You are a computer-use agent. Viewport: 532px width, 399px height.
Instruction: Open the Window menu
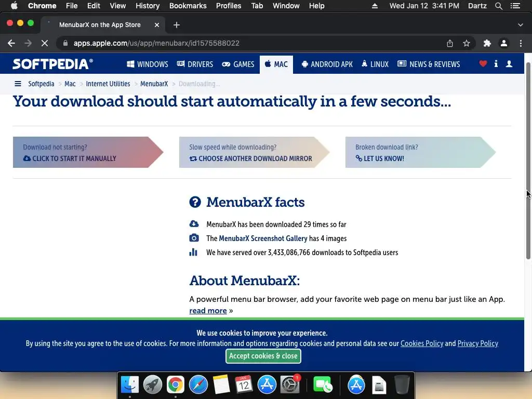pos(286,6)
